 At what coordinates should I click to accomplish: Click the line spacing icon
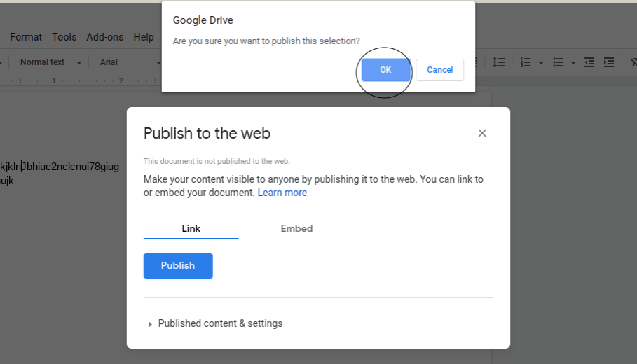[498, 62]
